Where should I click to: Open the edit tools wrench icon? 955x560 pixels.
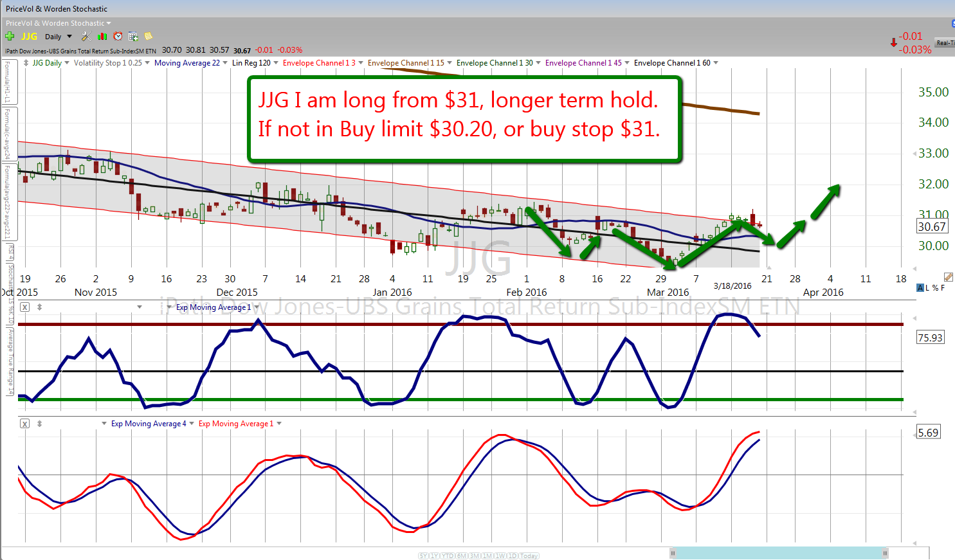(86, 37)
